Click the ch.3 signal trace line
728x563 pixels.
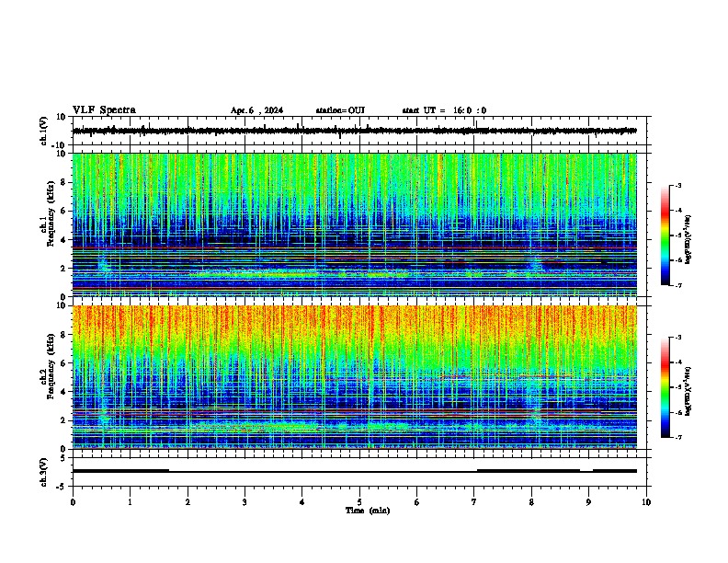click(354, 471)
